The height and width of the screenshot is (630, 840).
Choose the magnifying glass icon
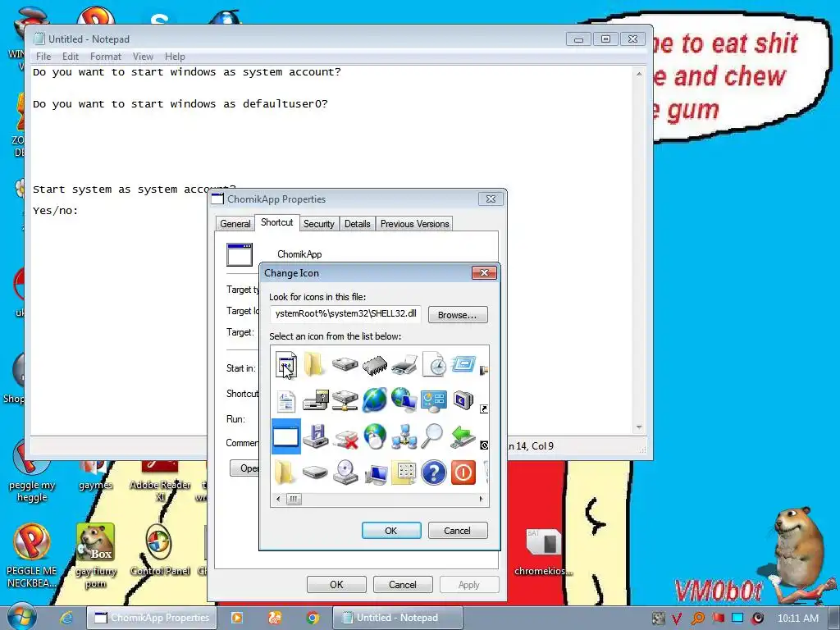coord(431,436)
